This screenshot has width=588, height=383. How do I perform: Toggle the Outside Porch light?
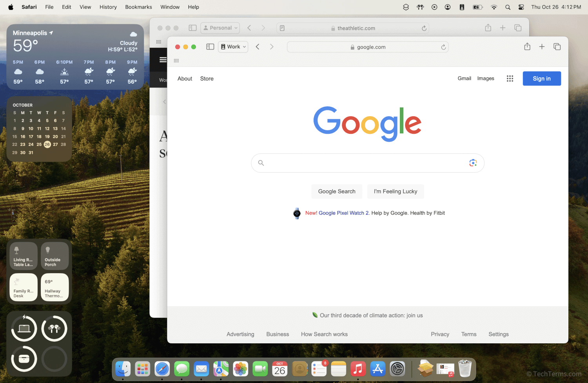(54, 256)
